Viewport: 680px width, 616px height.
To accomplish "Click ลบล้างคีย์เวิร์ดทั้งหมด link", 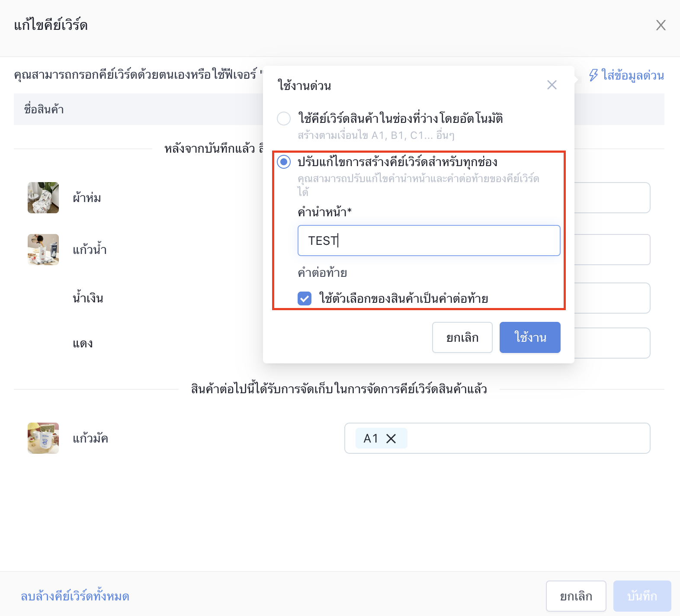I will (75, 596).
